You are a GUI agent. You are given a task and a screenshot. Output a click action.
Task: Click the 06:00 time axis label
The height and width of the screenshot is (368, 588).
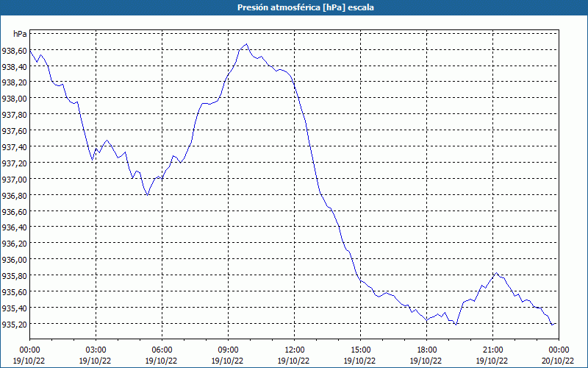coord(162,350)
